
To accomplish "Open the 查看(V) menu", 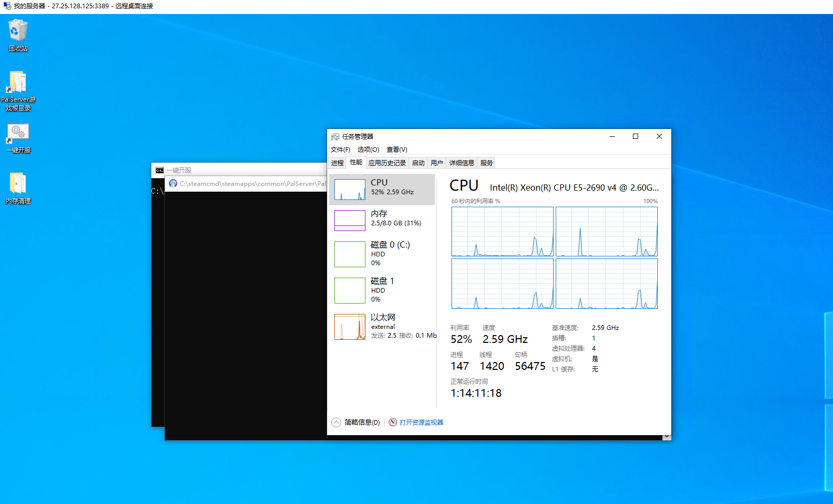I will click(x=397, y=150).
